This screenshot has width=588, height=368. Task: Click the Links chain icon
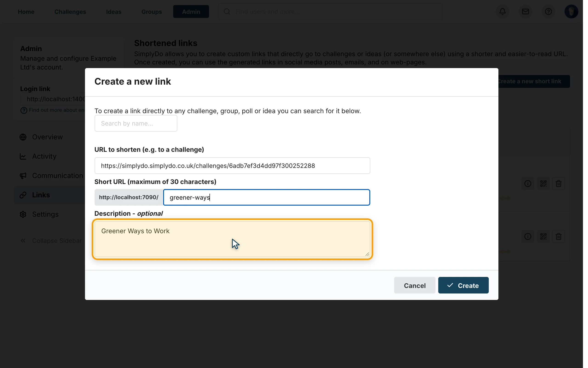click(23, 195)
